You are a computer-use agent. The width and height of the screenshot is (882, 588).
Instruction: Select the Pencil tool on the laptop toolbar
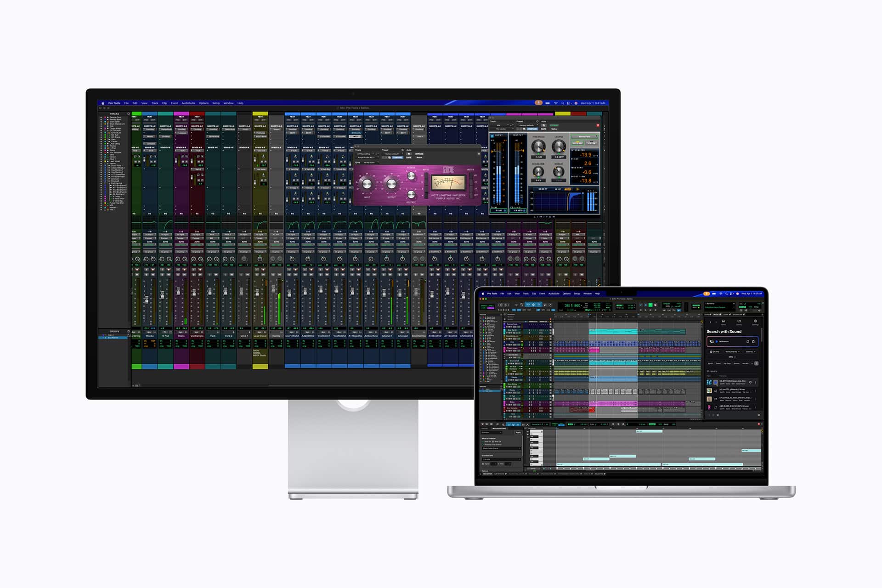point(550,305)
